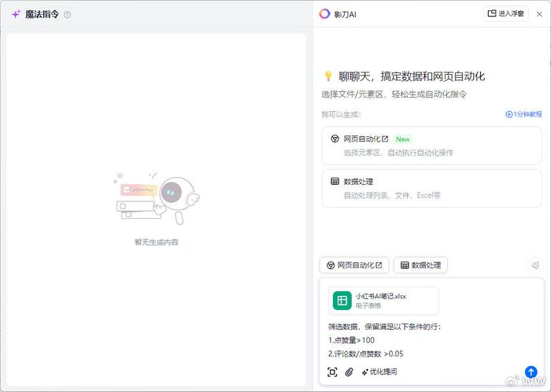The height and width of the screenshot is (392, 551).
Task: Click the 我可以生成 label
Action: pos(341,114)
